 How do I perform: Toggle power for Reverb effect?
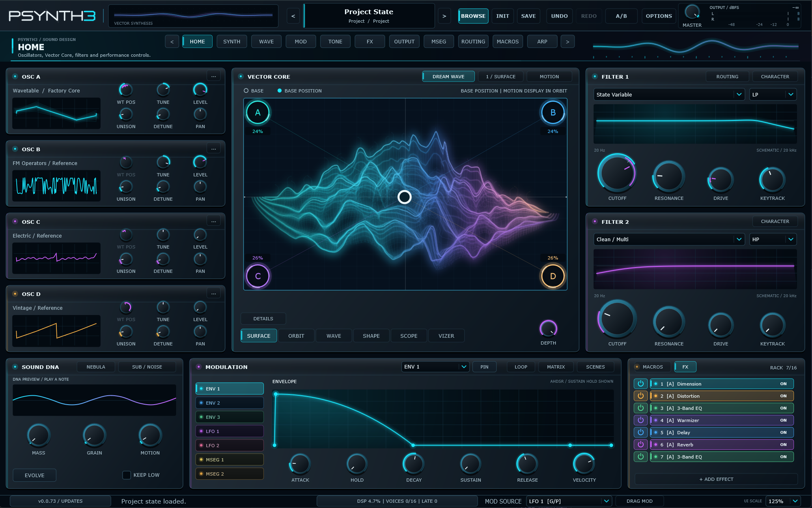click(640, 444)
